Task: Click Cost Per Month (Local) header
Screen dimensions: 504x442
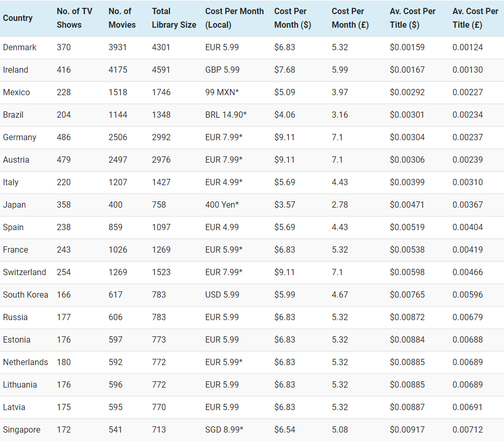Action: point(235,18)
